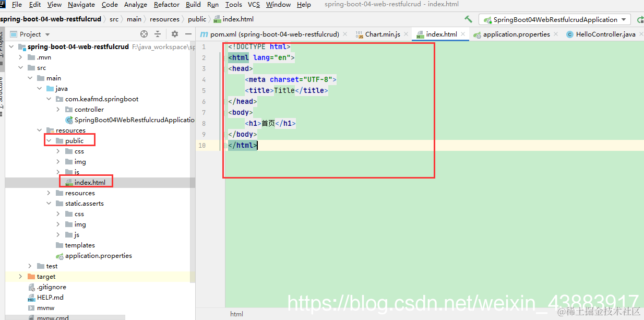Collapse the public folder arrow
Viewport: 644px width, 320px height.
(x=49, y=141)
